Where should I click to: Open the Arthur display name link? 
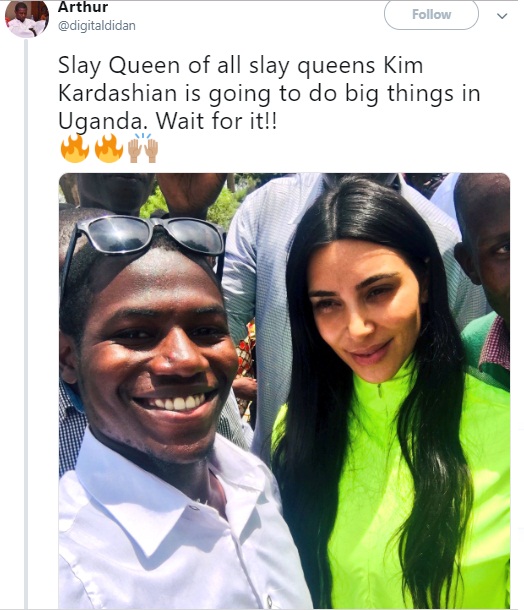pyautogui.click(x=83, y=7)
